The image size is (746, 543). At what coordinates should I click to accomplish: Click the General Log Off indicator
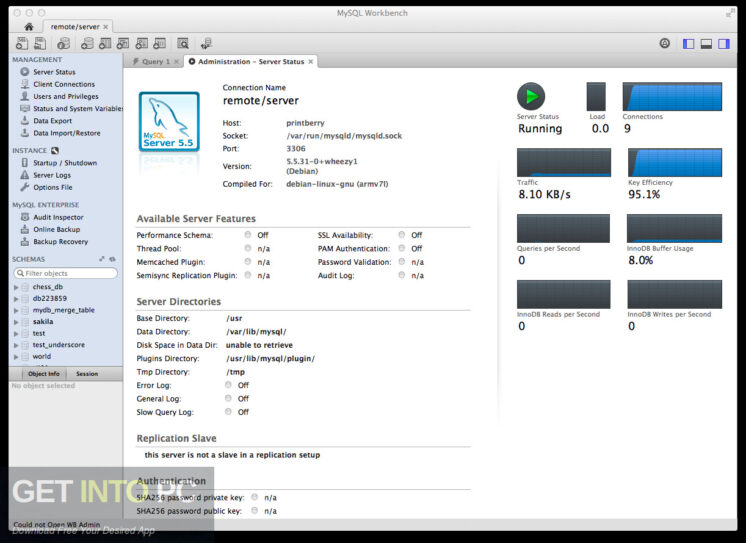228,398
